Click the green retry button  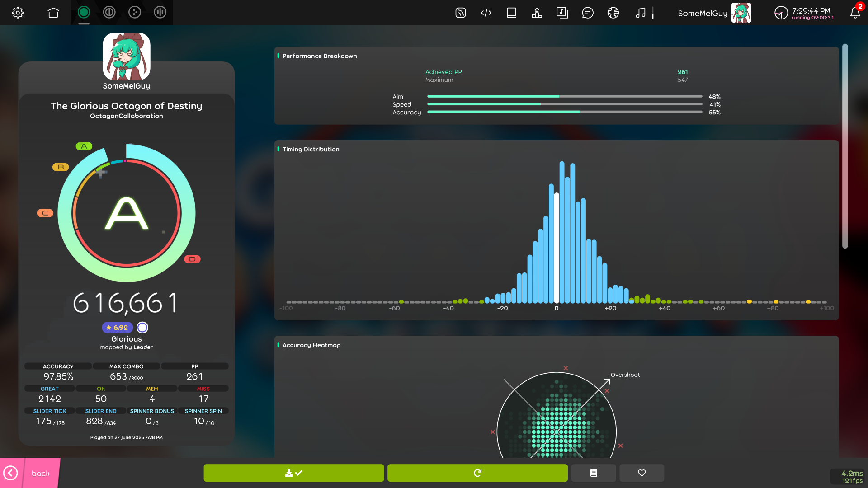tap(477, 473)
